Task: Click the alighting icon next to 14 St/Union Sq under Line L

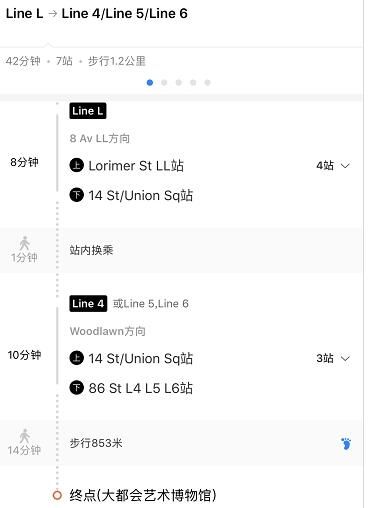Action: pos(76,195)
